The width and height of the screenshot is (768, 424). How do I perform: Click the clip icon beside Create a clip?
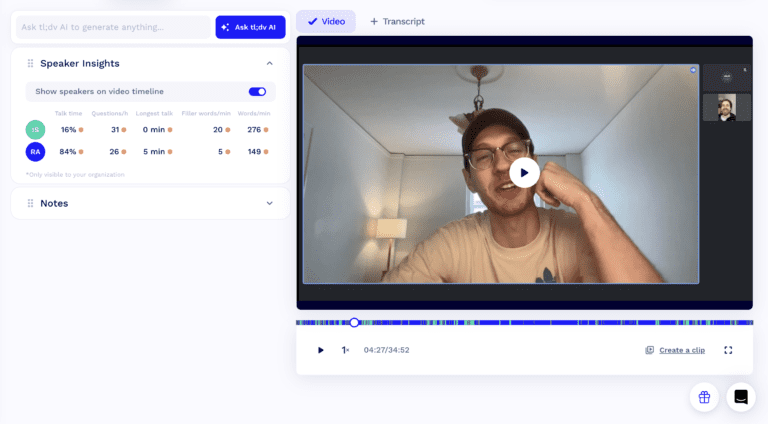coord(649,350)
